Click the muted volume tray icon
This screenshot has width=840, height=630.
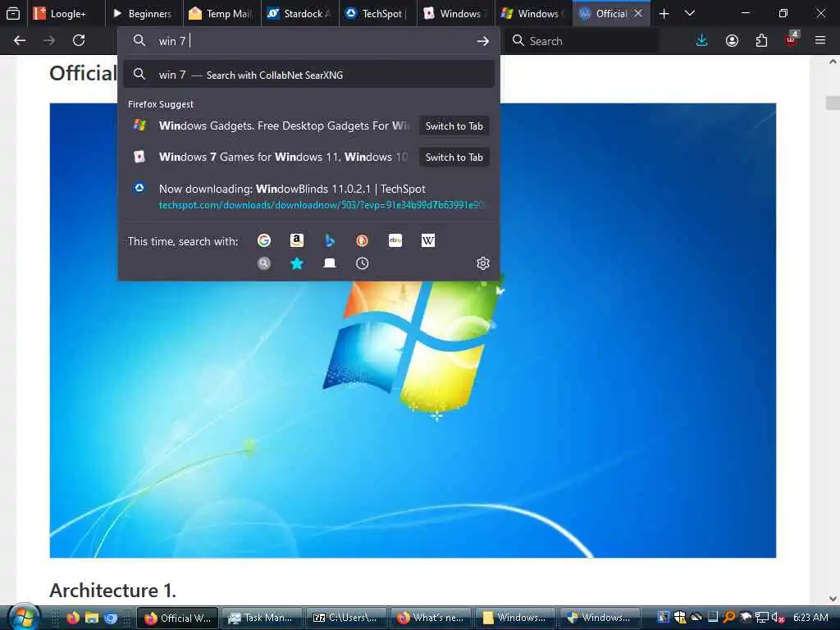pos(778,618)
